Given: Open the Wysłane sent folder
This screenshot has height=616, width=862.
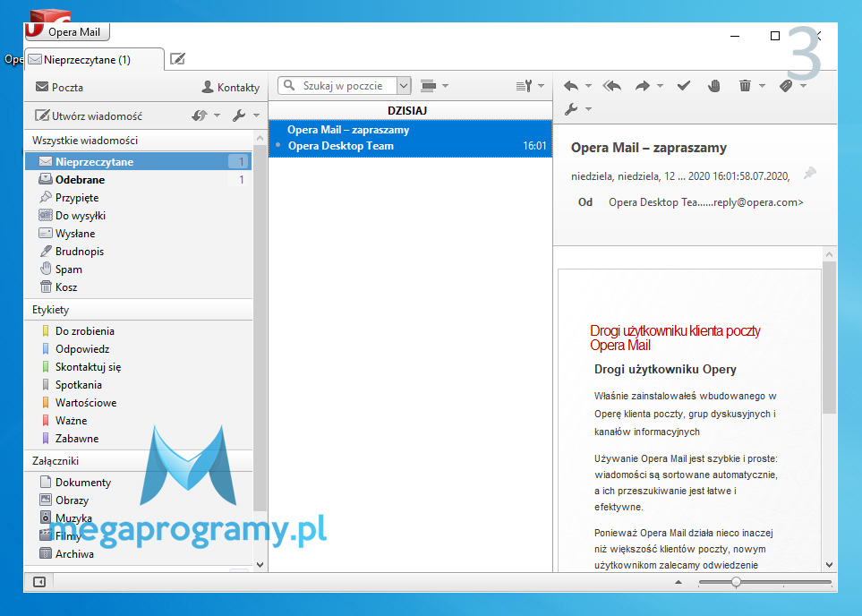Looking at the screenshot, I should pos(139,233).
